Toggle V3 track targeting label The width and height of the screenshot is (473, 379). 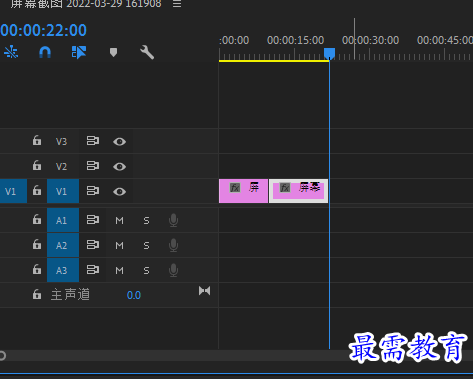61,141
